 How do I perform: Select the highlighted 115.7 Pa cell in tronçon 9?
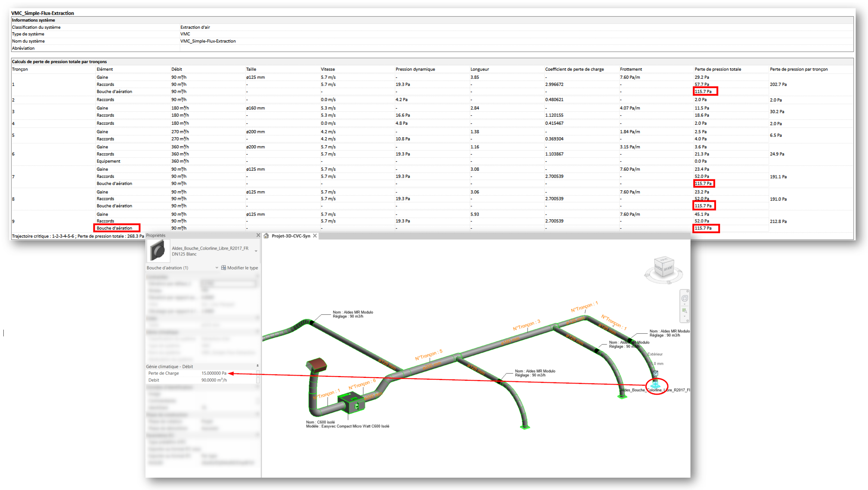click(x=705, y=228)
